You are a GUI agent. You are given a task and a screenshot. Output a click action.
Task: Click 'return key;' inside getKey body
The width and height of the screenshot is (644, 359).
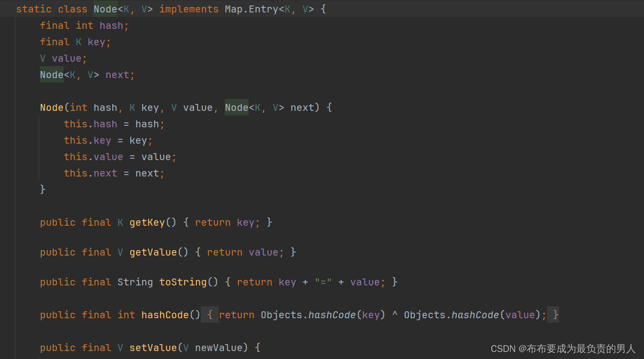click(x=228, y=222)
